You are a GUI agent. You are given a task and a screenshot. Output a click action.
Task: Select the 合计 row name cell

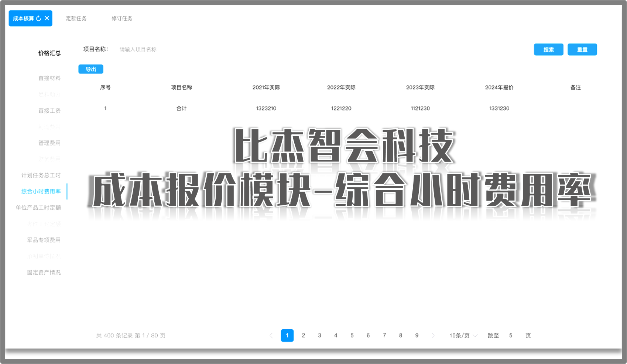click(181, 108)
